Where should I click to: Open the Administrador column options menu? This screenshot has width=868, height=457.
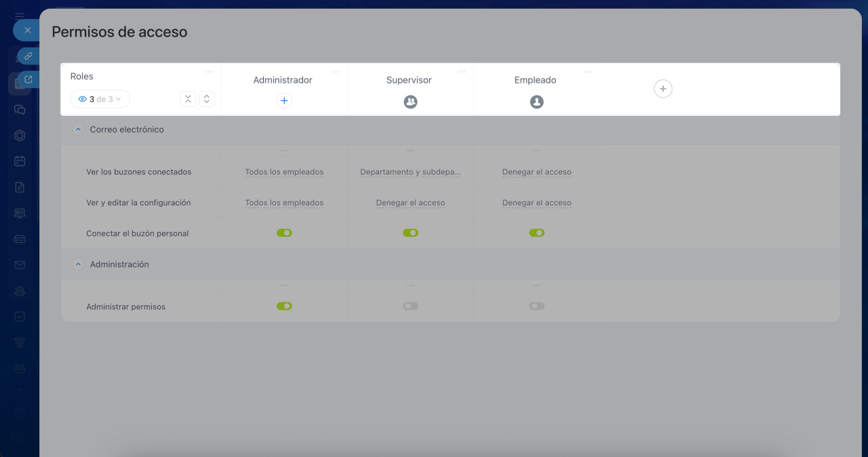(336, 71)
